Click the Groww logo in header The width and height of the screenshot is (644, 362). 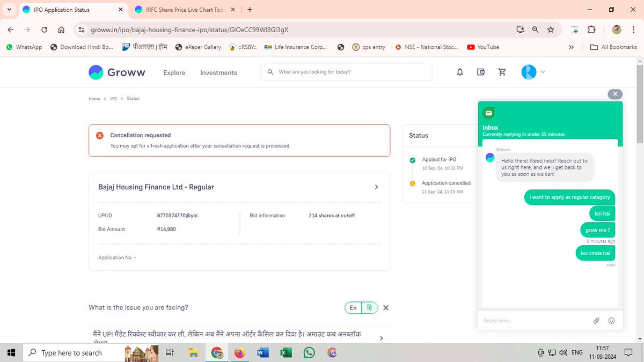point(117,72)
